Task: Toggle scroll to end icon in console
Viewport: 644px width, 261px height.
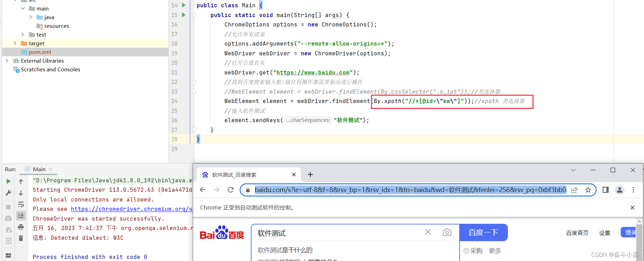Action: (21, 216)
